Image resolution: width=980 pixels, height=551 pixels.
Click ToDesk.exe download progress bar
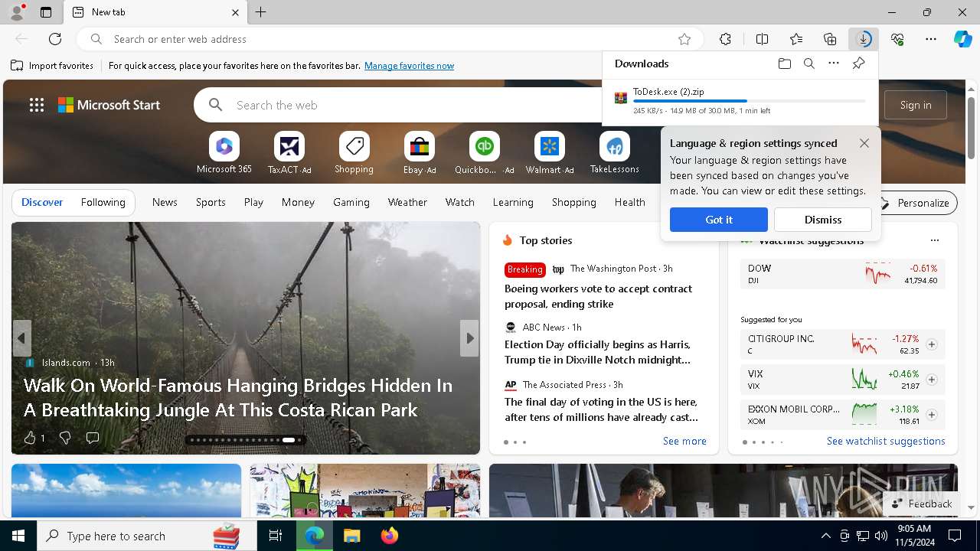[x=750, y=101]
